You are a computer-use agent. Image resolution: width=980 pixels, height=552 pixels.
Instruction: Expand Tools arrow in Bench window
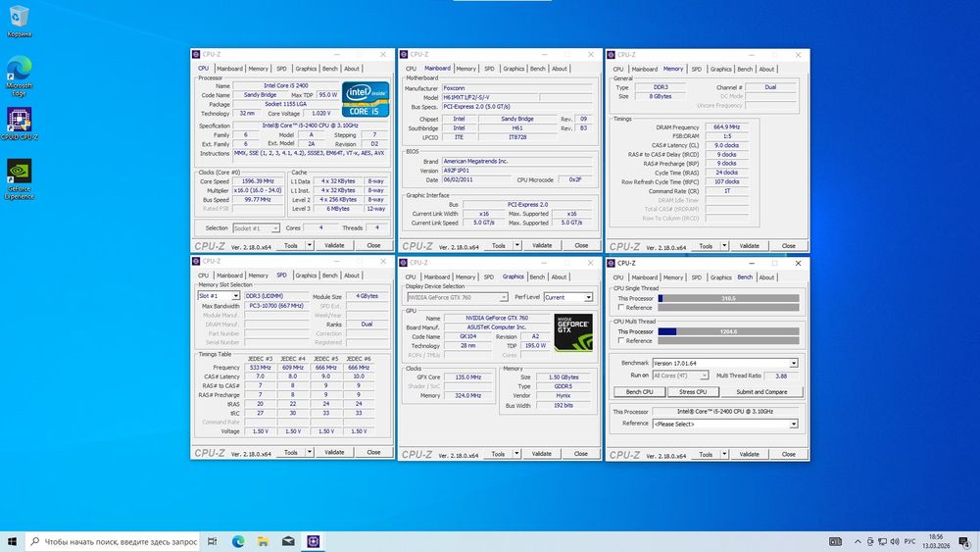click(724, 455)
